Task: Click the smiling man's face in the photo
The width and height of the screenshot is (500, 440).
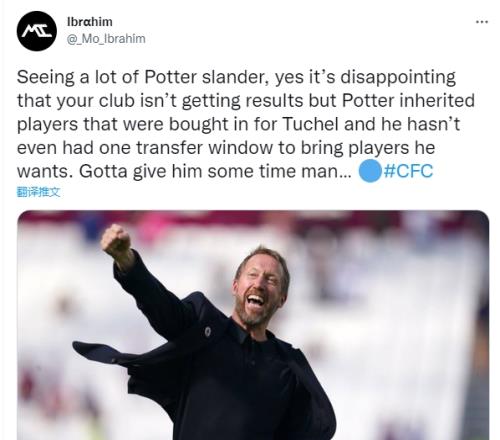Action: coord(260,287)
